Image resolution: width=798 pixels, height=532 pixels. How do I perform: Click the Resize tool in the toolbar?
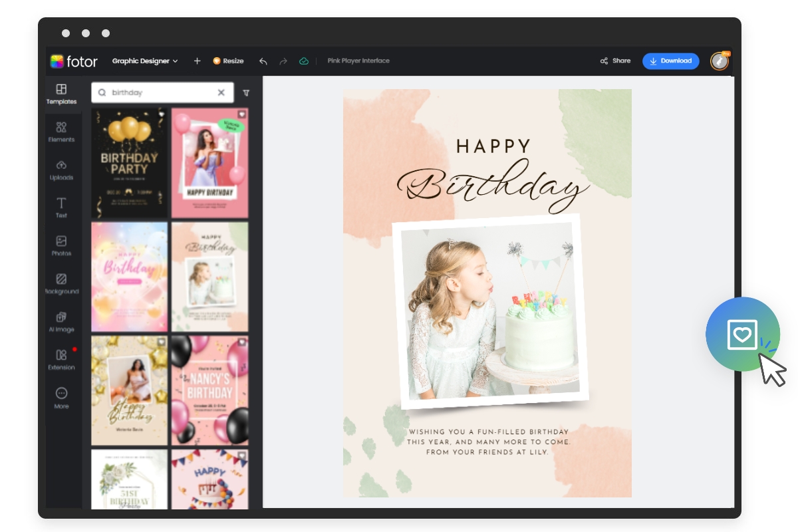[228, 61]
